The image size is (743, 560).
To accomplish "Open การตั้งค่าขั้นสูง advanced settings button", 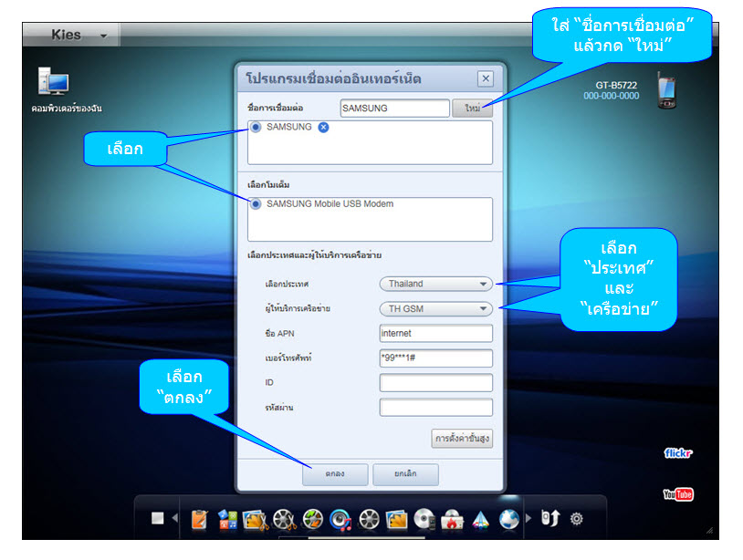I will [x=462, y=439].
